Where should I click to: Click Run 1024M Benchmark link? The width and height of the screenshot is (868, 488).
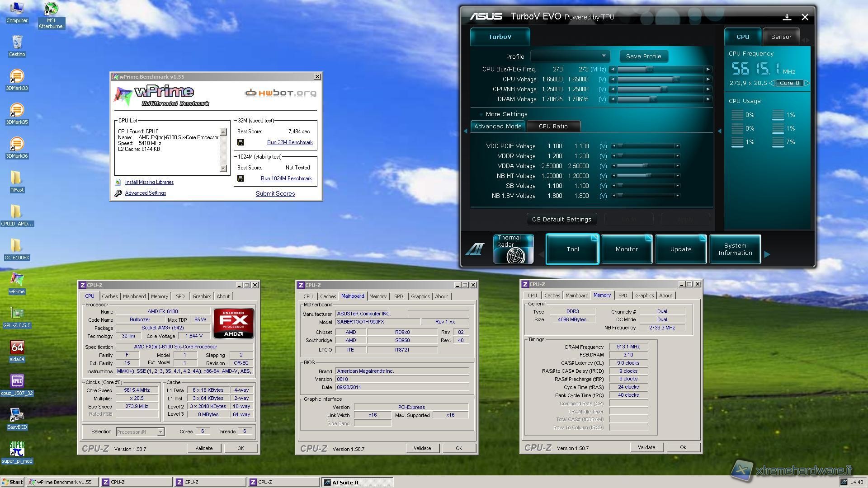point(286,178)
